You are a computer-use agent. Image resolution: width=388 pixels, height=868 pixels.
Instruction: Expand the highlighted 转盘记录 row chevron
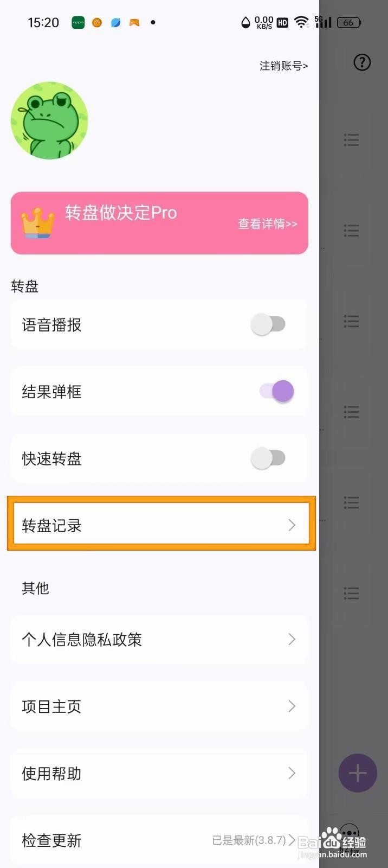click(292, 525)
